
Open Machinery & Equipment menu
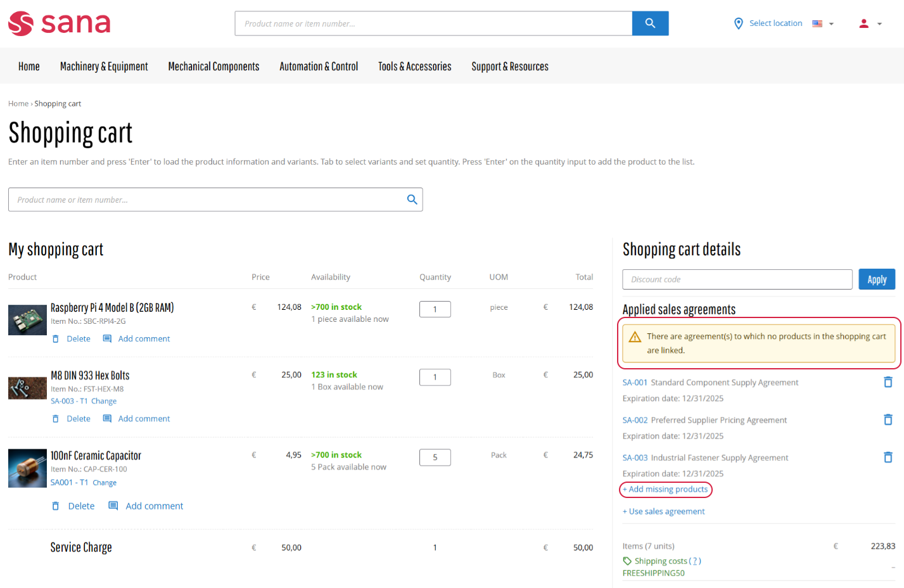pos(104,67)
